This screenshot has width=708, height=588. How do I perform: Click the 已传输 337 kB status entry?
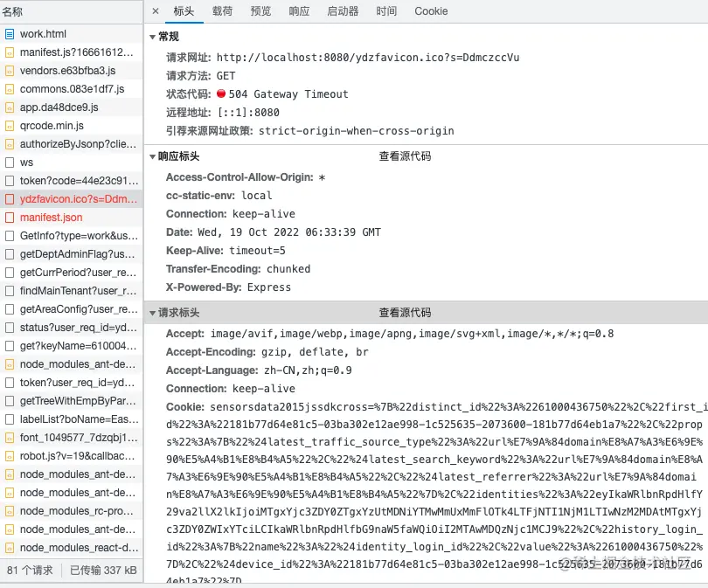[x=103, y=571]
